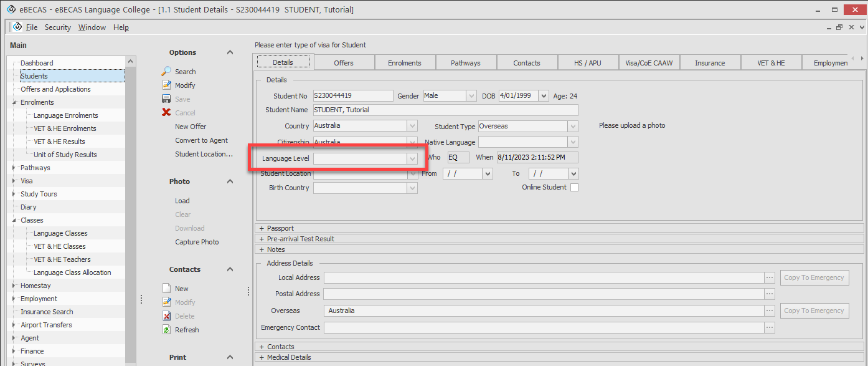Click the eBECAS logo icon beside File menu

[x=17, y=27]
